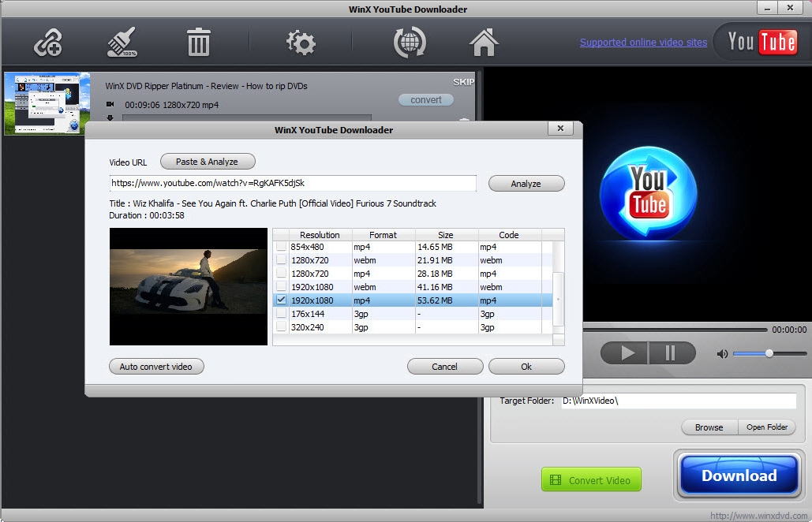The height and width of the screenshot is (522, 812).
Task: Open the Settings gear icon
Action: 300,43
